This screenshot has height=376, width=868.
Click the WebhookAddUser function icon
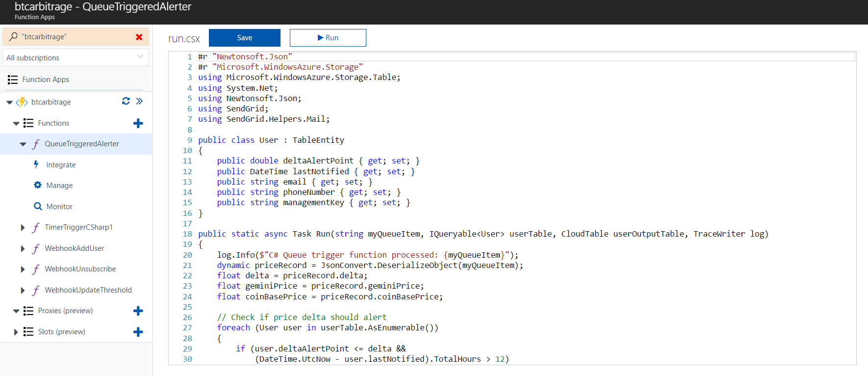click(36, 248)
